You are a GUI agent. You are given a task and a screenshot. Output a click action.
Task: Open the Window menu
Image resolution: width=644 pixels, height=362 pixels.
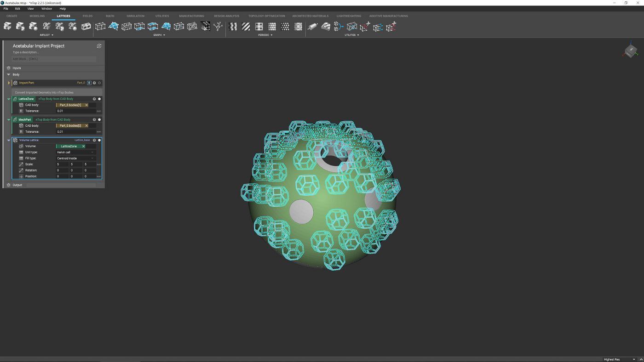(46, 9)
